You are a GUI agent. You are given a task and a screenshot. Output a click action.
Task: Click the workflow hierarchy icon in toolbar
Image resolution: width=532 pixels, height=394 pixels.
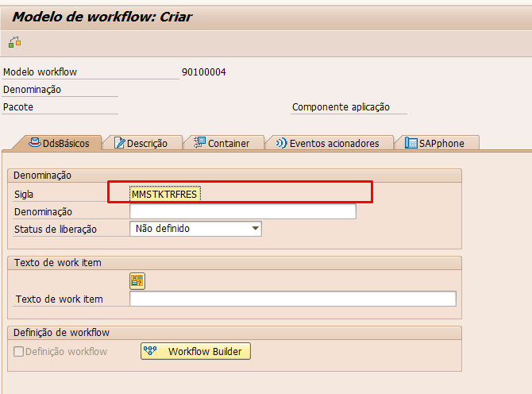pos(14,42)
